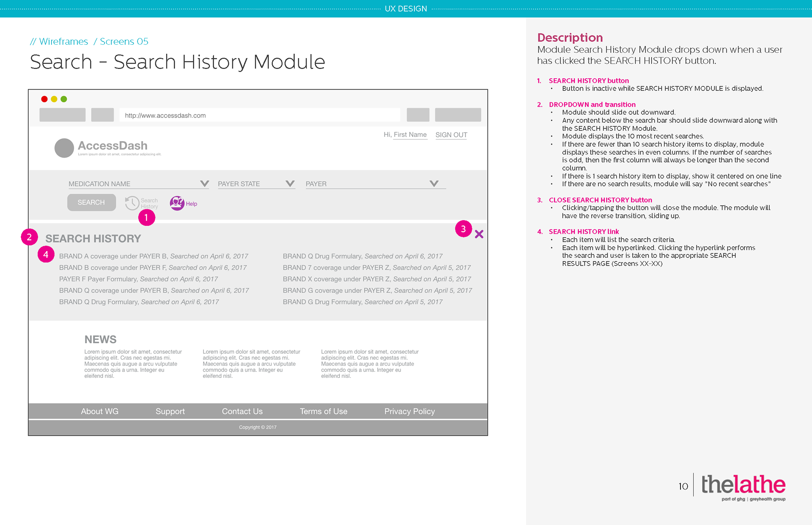Open BRAND G Drug Formulary history link

click(x=362, y=302)
